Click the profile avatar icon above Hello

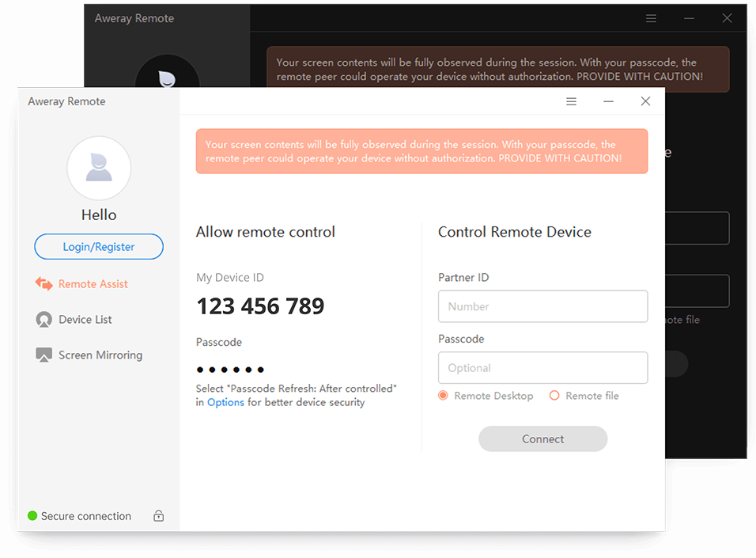click(x=99, y=168)
